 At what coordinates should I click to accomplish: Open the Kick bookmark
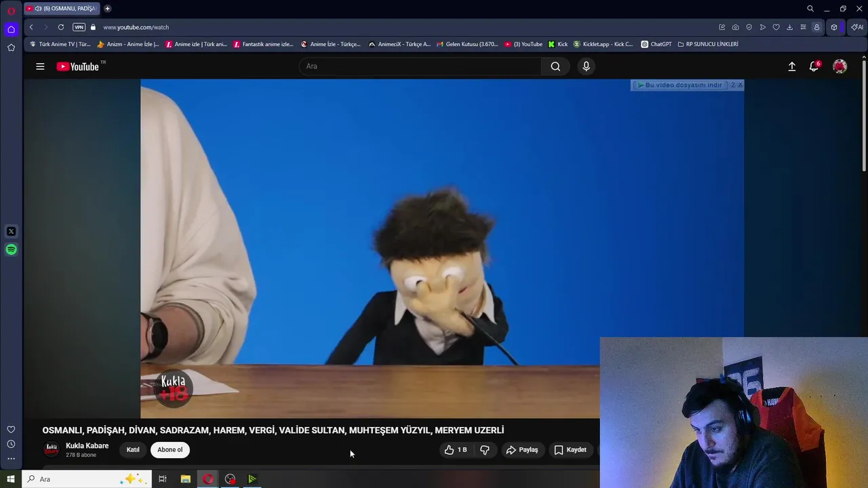coord(558,44)
